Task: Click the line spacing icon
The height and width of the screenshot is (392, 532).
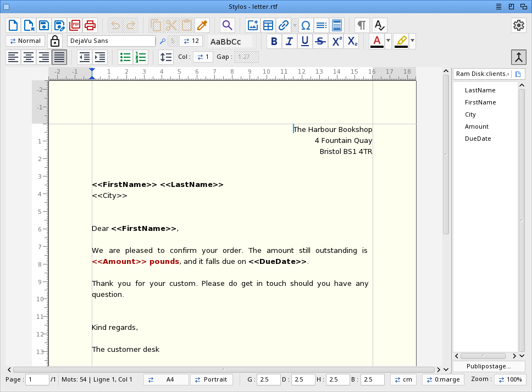Action: click(166, 57)
